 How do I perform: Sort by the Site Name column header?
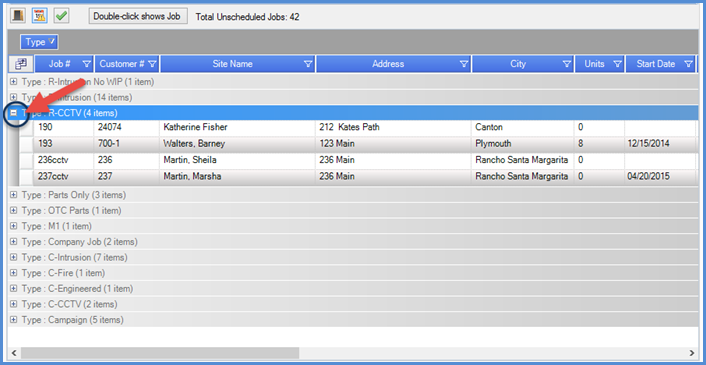[232, 64]
